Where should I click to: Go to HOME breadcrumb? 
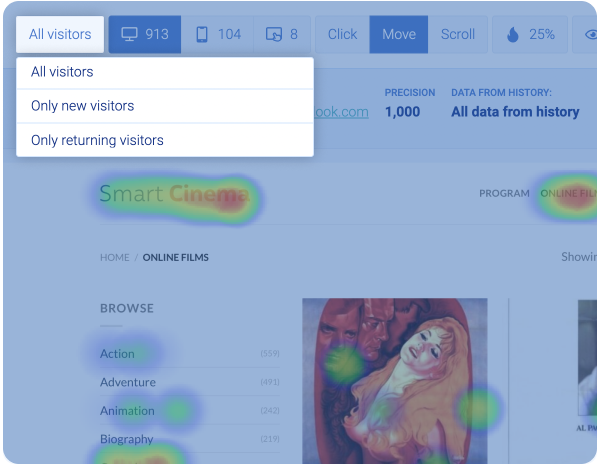(x=115, y=258)
